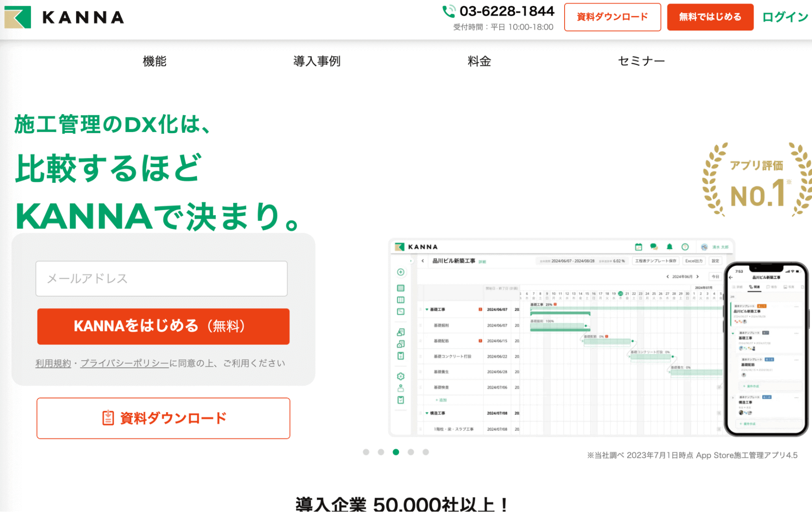Click back arrow in phone mockup screen
Screen dimensions: 812x512
coord(731,277)
